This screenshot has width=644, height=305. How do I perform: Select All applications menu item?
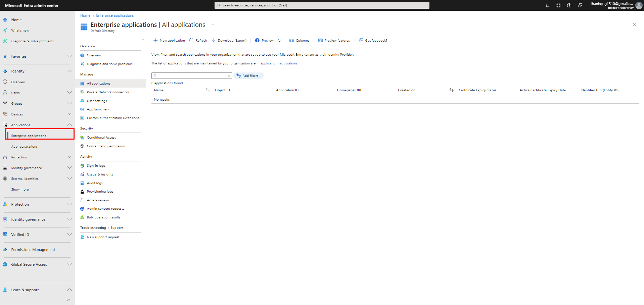[110, 83]
